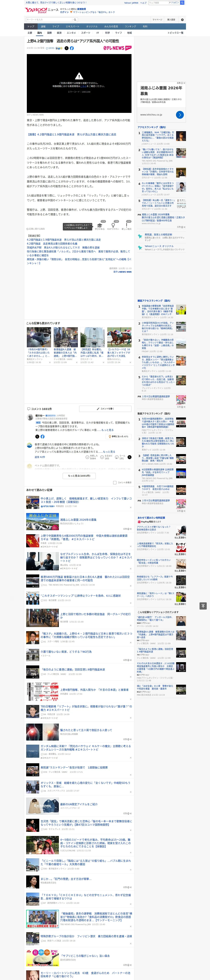The image size is (210, 980).
Task: Open the トピックス一覧 list
Action: [175, 33]
